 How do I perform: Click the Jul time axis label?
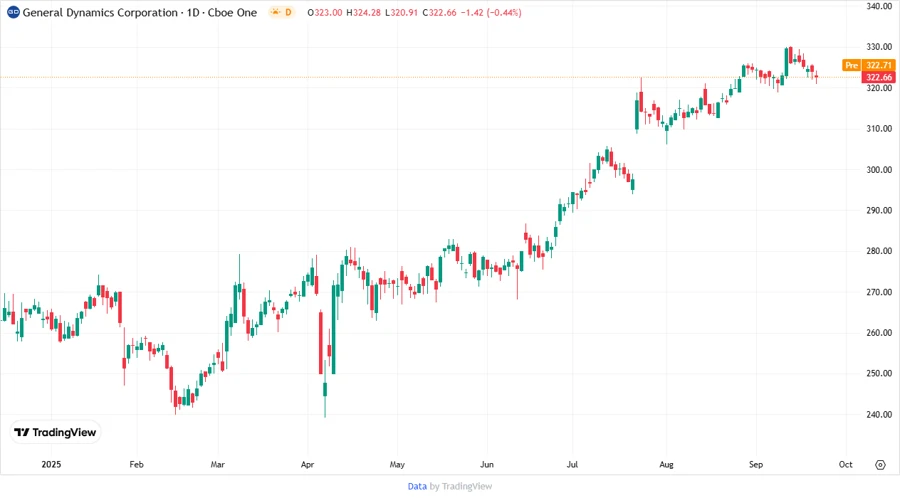(572, 465)
